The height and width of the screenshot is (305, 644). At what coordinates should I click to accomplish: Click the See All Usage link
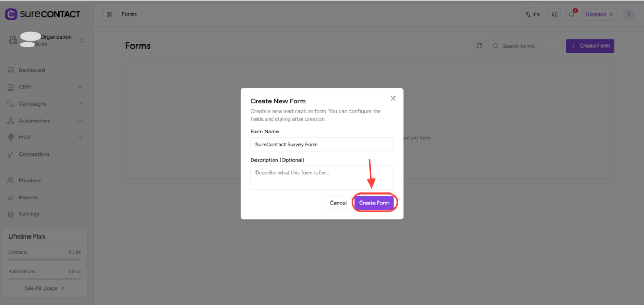click(45, 288)
